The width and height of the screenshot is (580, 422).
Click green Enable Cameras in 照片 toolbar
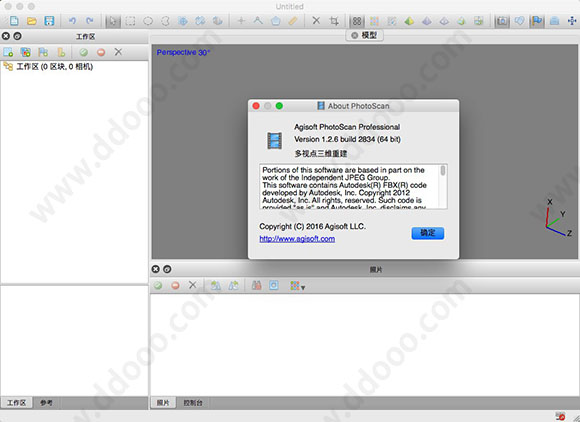pos(158,285)
